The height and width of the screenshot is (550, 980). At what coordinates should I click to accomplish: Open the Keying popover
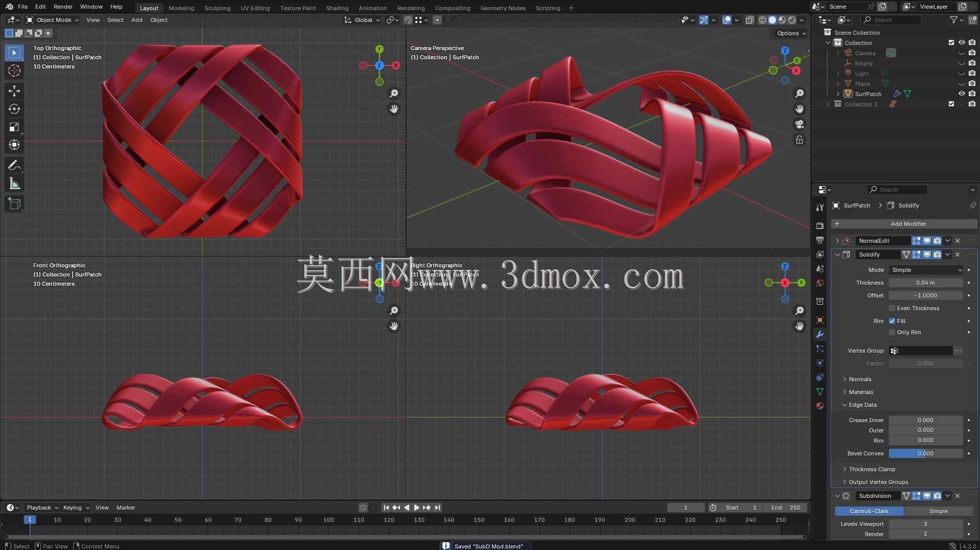[x=76, y=508]
